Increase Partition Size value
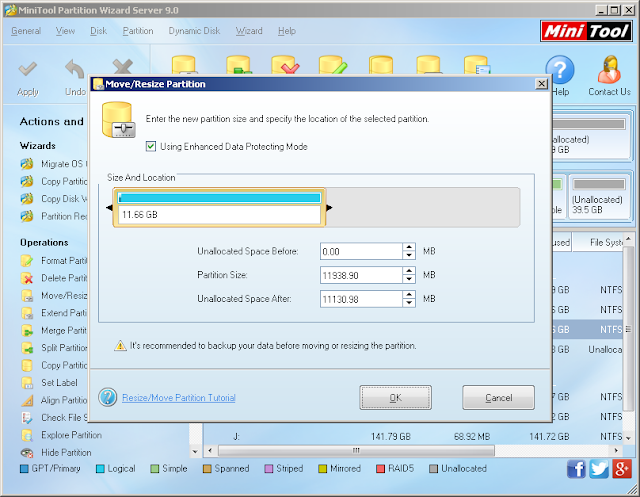 click(x=409, y=271)
